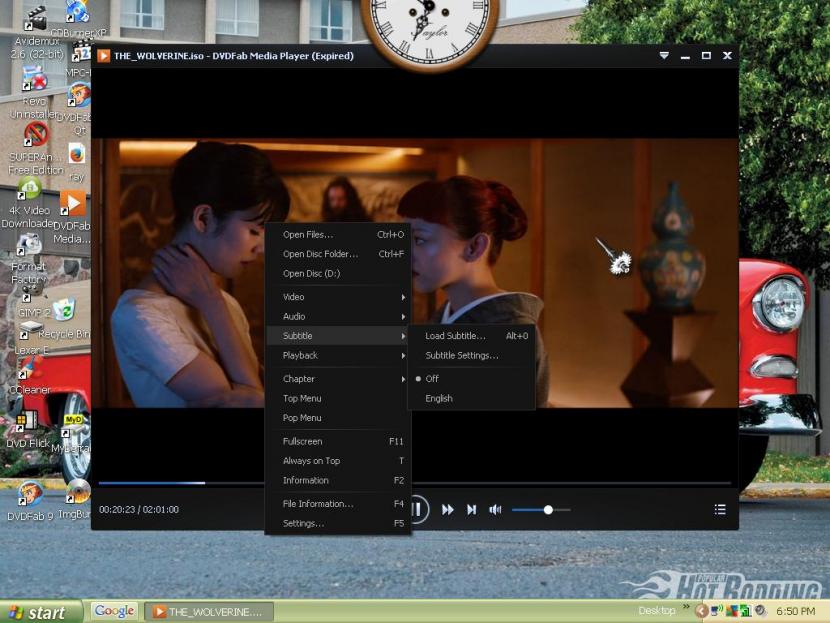Pause the movie playback
This screenshot has height=623, width=830.
[x=418, y=510]
